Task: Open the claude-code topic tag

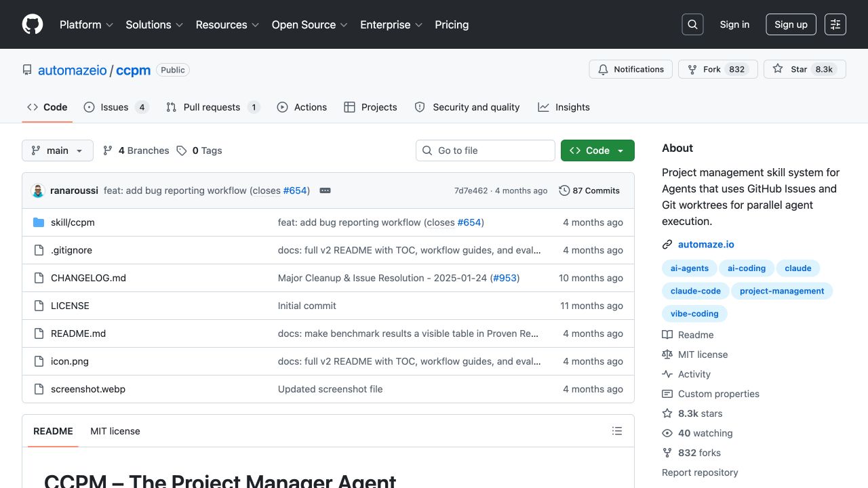Action: click(x=696, y=291)
